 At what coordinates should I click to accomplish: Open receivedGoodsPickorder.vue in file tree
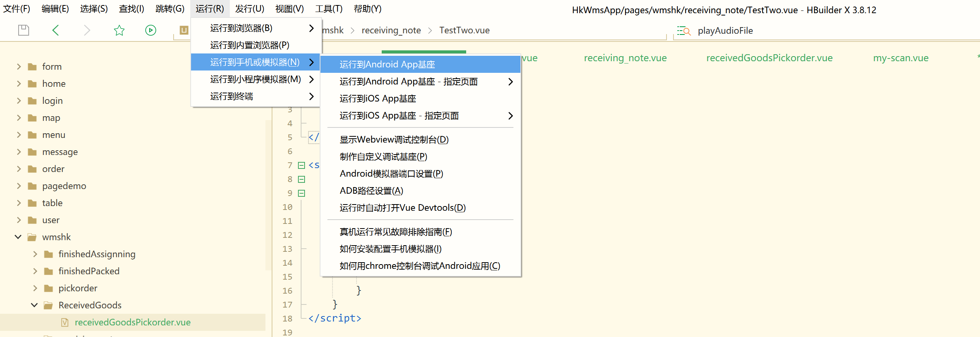tap(133, 322)
